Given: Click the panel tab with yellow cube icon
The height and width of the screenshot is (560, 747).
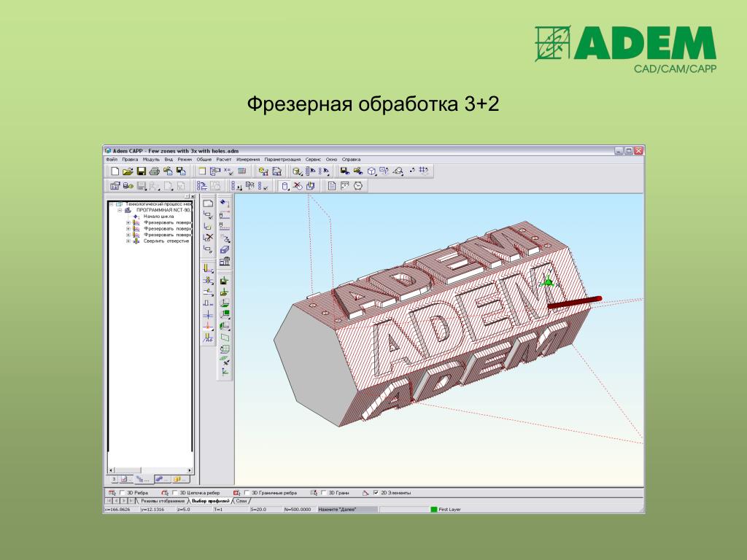Looking at the screenshot, I should pos(179,479).
